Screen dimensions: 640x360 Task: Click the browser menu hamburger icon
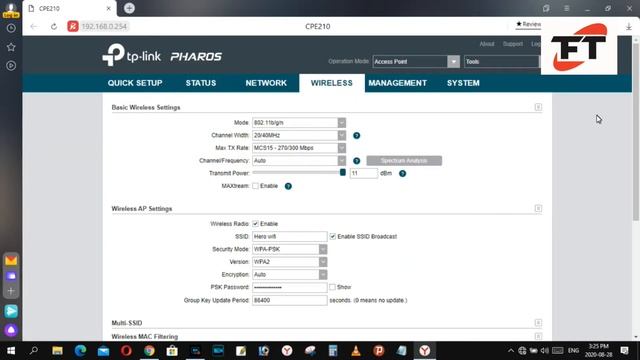coord(567,8)
